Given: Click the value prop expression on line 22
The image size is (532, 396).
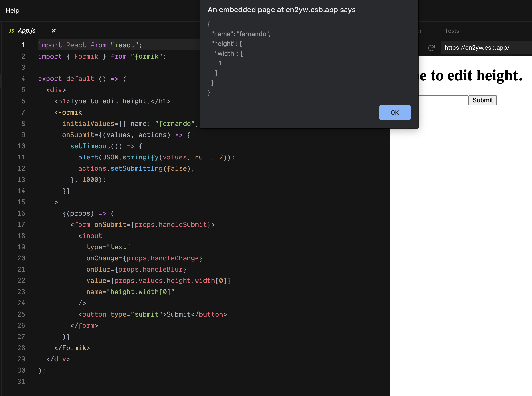Looking at the screenshot, I should coord(158,280).
